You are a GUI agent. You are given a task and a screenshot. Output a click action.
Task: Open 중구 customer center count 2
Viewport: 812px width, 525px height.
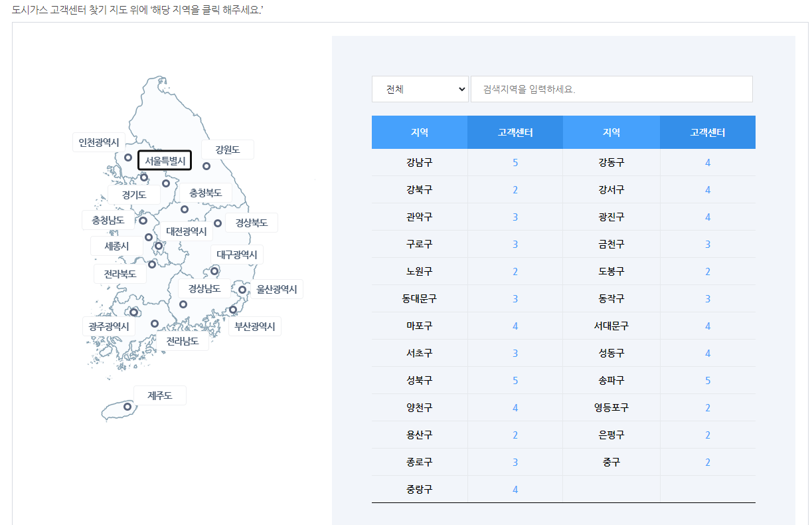click(708, 462)
